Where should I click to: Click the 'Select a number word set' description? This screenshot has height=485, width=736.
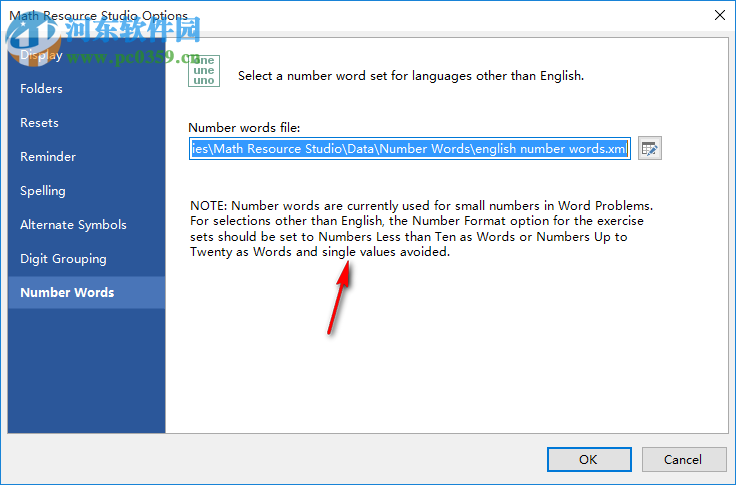(411, 76)
